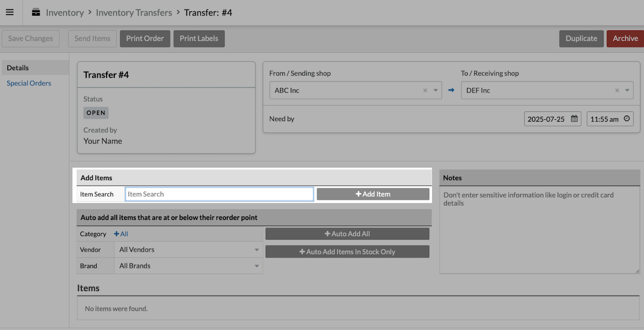
Task: Expand the From / Sending shop dropdown
Action: (436, 90)
